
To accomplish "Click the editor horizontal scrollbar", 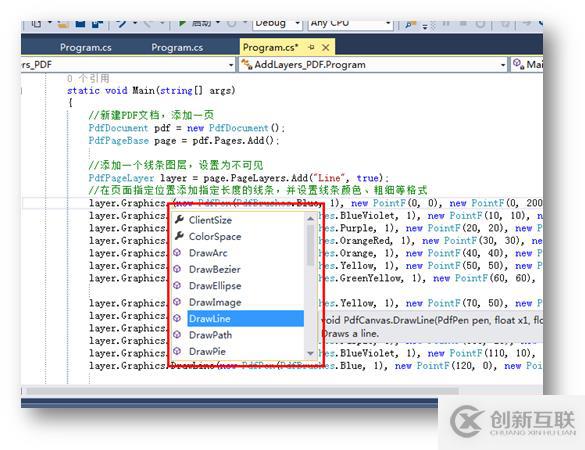I will tap(243, 391).
